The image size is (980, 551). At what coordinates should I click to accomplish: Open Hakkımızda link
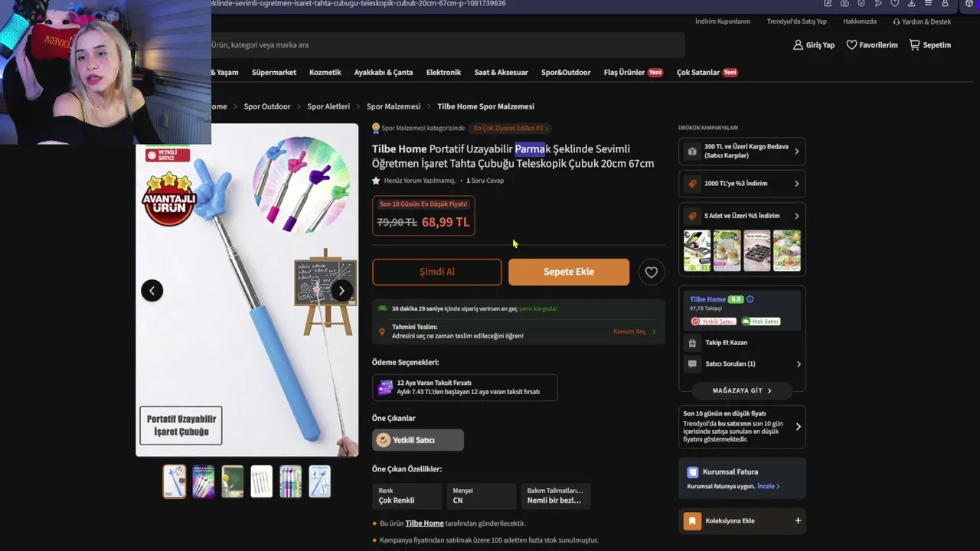(x=860, y=21)
